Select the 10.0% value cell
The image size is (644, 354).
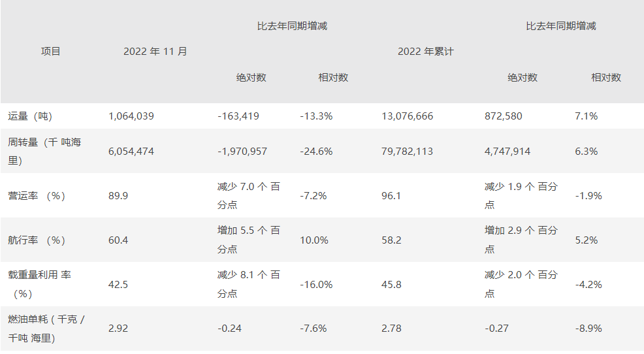click(x=314, y=240)
